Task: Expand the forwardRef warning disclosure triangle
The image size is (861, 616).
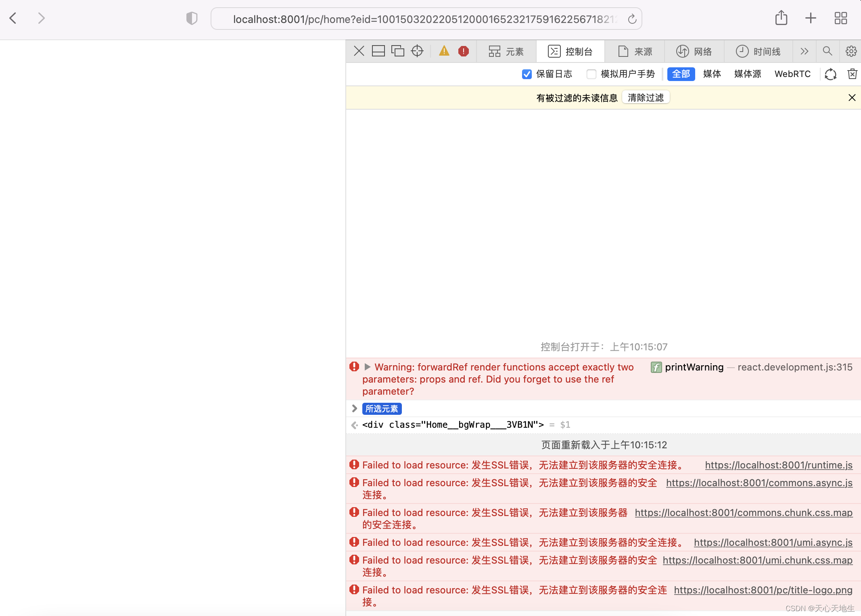Action: tap(367, 367)
